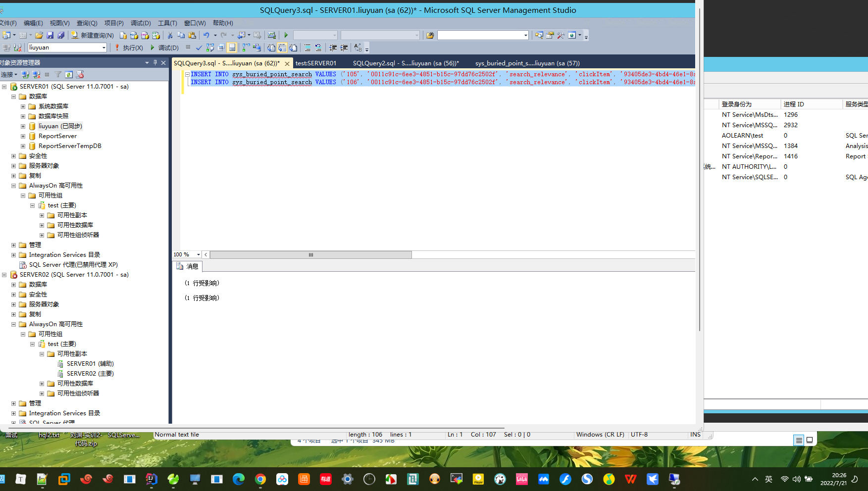Click the Decrease Indent icon

pos(333,48)
